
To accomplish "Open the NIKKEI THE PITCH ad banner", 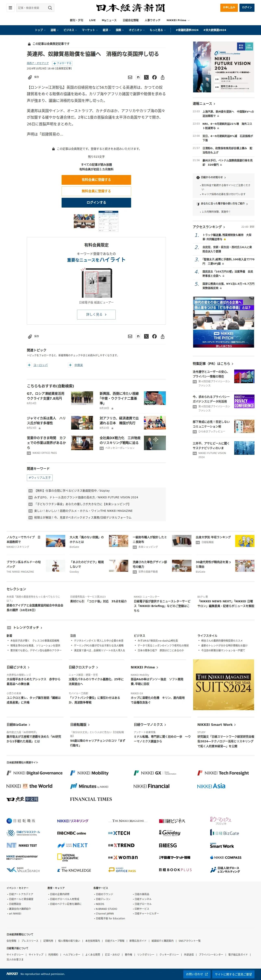I will click(224, 322).
